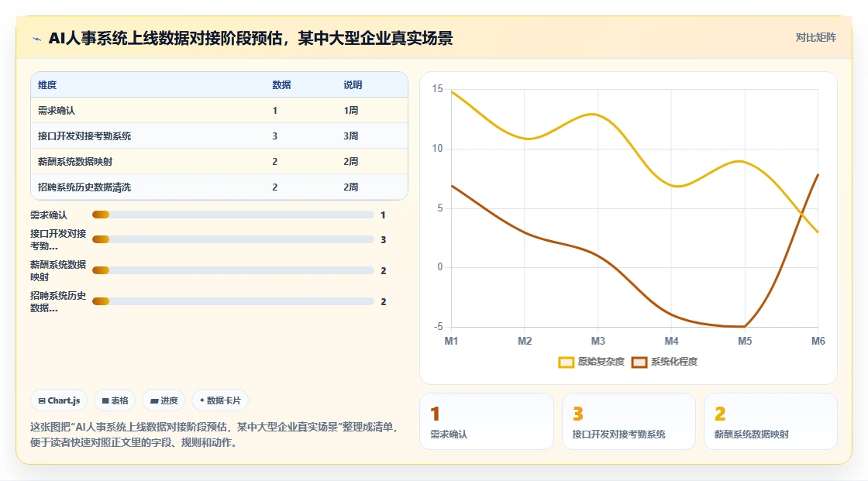The width and height of the screenshot is (868, 481).
Task: Select table row 招聘系统历史数据清洗
Action: pos(219,187)
